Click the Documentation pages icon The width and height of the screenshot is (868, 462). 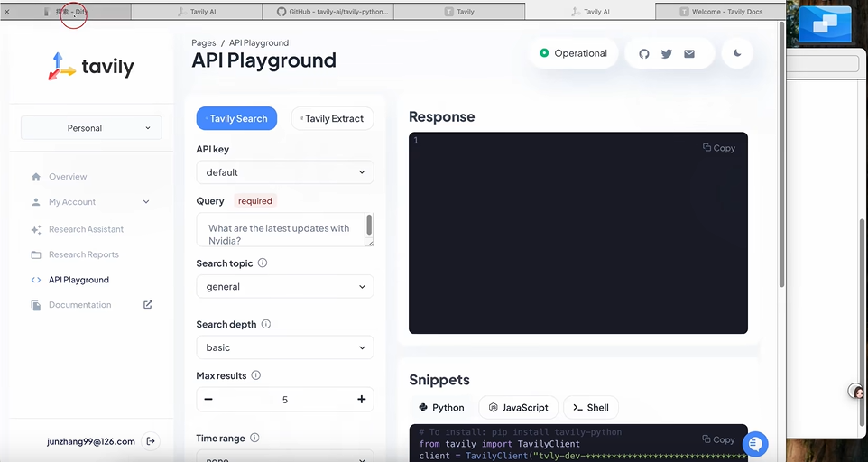click(x=36, y=305)
